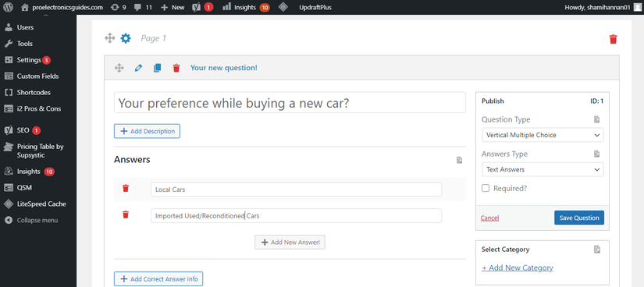Screen dimensions: 644x287
Task: Open Question Type help document icon
Action: pos(596,119)
